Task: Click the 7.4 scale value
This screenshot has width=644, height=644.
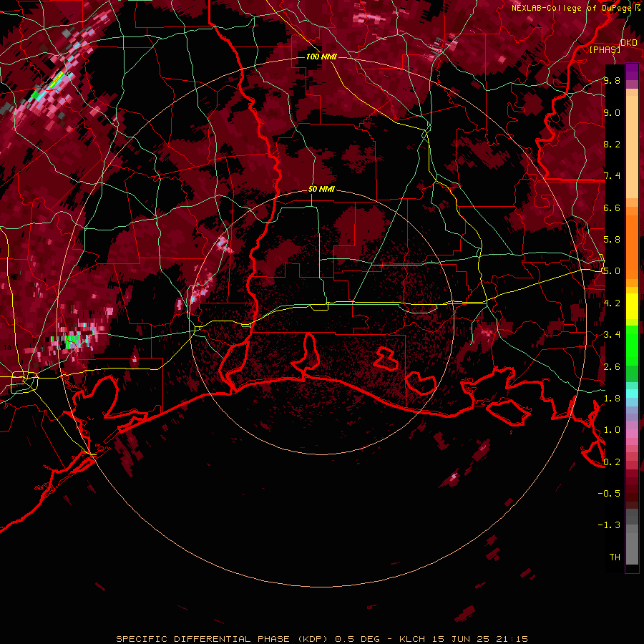Action: pos(612,176)
